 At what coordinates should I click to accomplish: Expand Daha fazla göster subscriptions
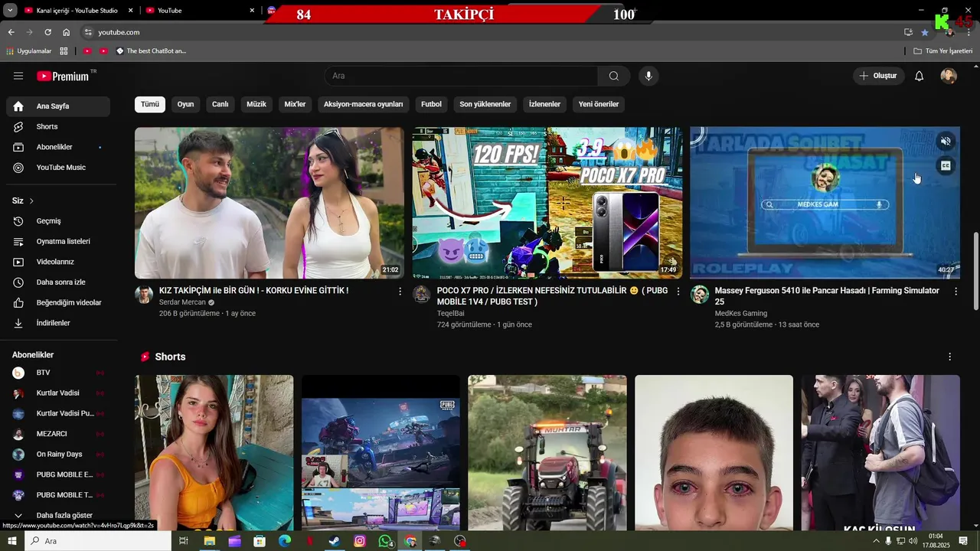pyautogui.click(x=58, y=515)
